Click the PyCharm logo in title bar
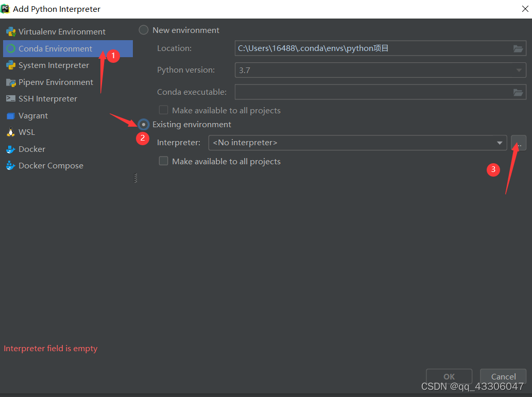This screenshot has height=397, width=532. tap(5, 8)
